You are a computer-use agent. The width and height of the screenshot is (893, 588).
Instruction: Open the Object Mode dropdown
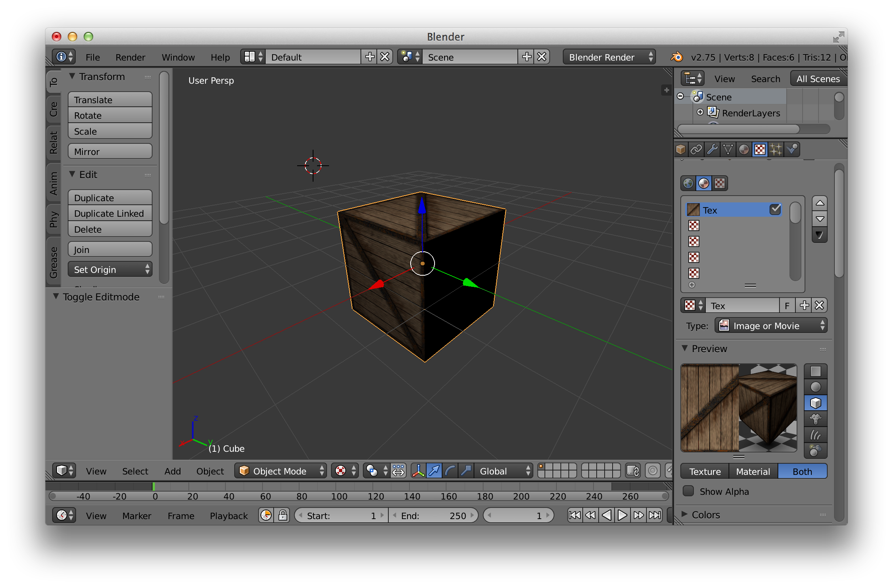click(280, 471)
